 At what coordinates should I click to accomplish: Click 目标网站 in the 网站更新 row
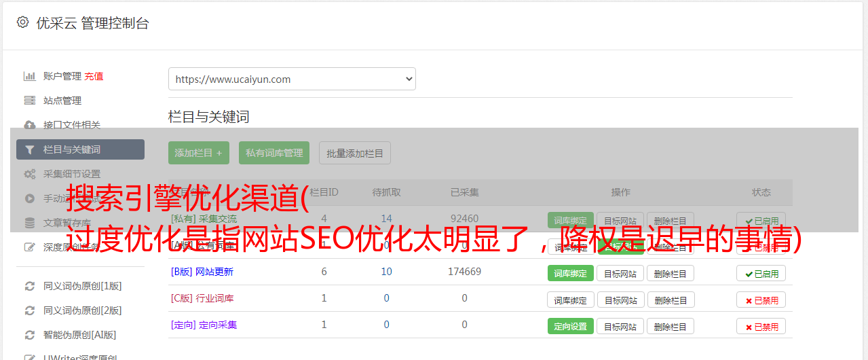pyautogui.click(x=620, y=273)
